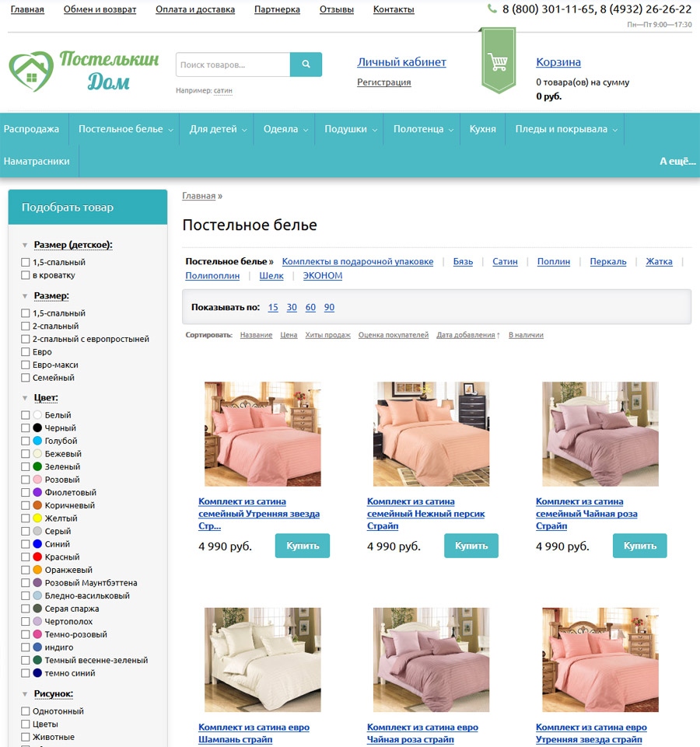
Task: Tick the Однотонный pattern checkbox
Action: click(25, 711)
